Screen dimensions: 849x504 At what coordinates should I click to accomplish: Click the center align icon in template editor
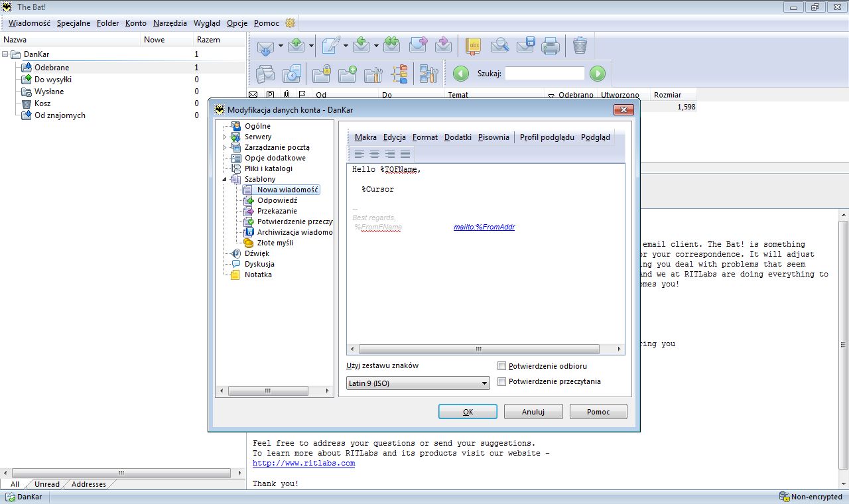point(375,154)
